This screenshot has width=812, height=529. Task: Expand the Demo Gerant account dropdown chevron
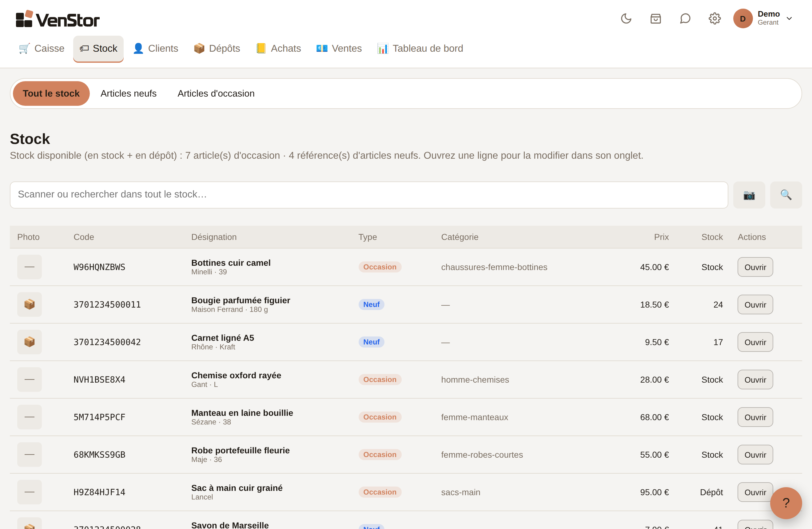point(789,18)
